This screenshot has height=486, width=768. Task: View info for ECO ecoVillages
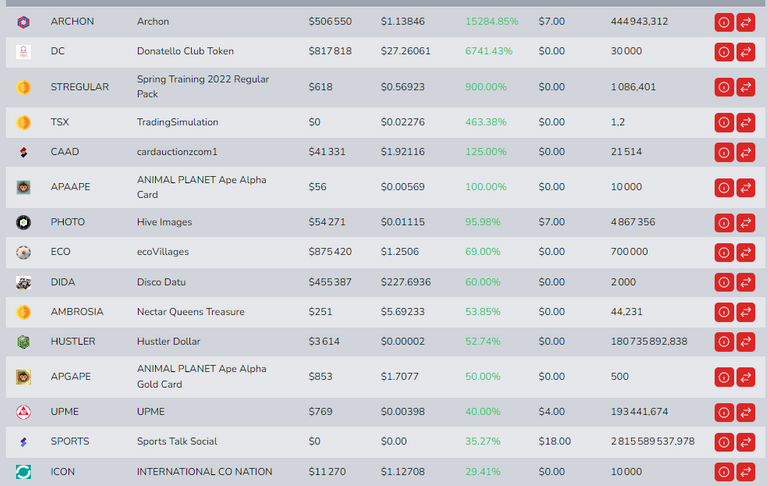point(724,252)
